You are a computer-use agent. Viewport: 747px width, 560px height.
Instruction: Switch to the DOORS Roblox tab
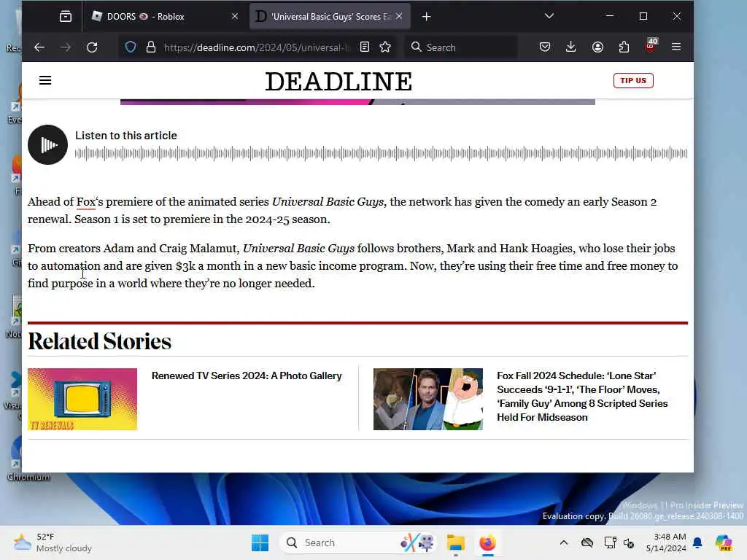[x=165, y=17]
